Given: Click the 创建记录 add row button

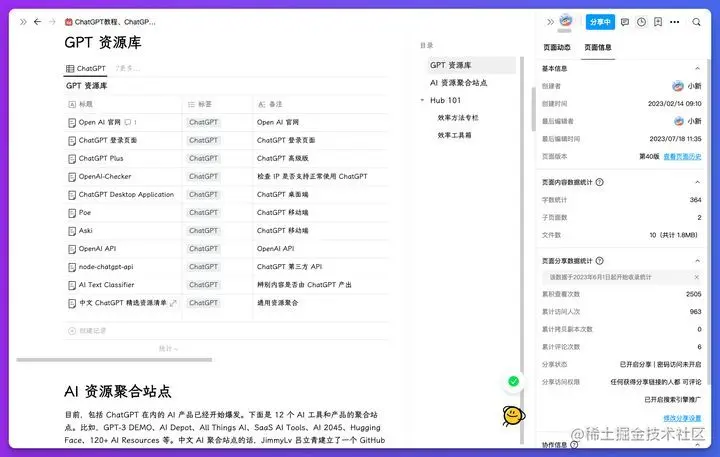Looking at the screenshot, I should click(x=87, y=331).
